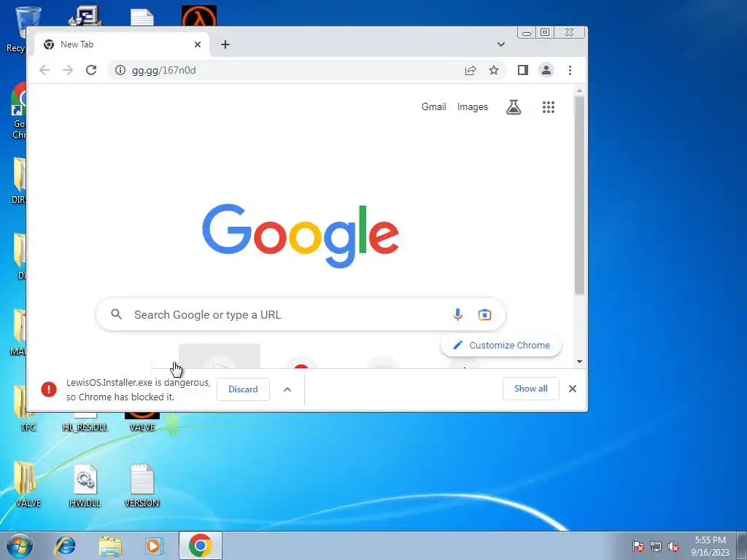Screen dimensions: 747x560
Task: Click the Chrome forward arrow
Action: tap(68, 71)
